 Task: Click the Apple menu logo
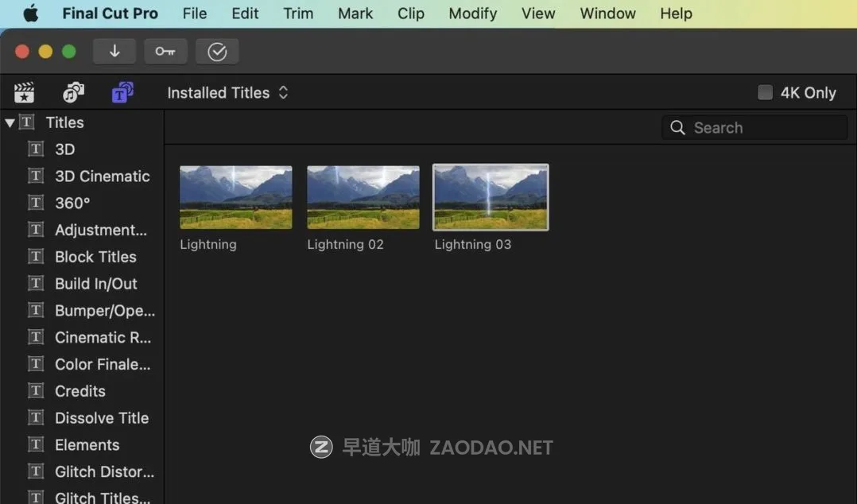(30, 14)
